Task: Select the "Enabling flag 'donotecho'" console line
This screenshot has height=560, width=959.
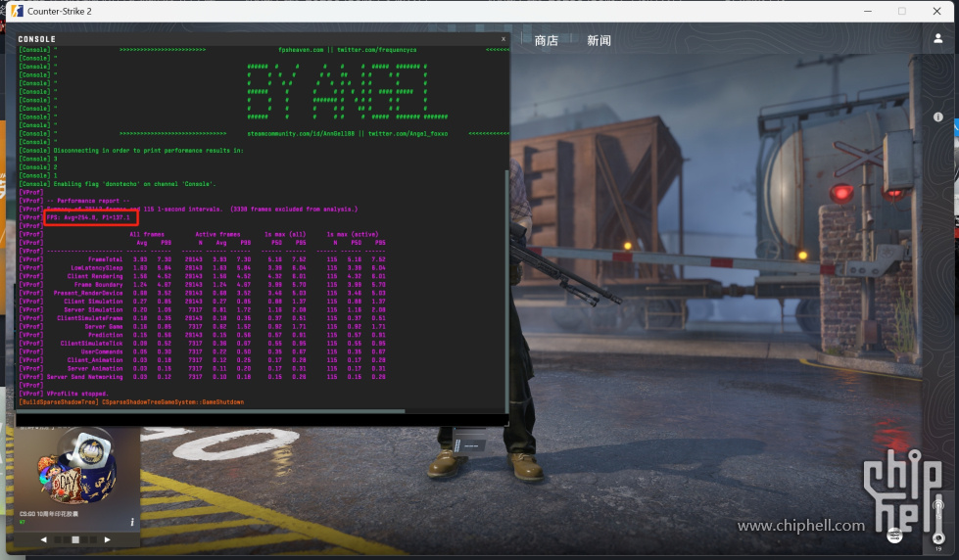Action: [134, 184]
